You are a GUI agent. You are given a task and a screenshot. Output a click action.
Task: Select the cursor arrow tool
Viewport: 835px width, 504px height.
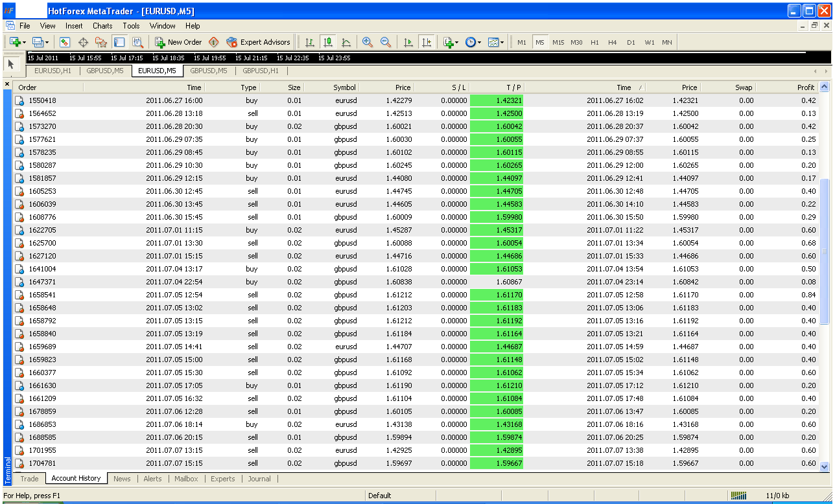(x=11, y=63)
